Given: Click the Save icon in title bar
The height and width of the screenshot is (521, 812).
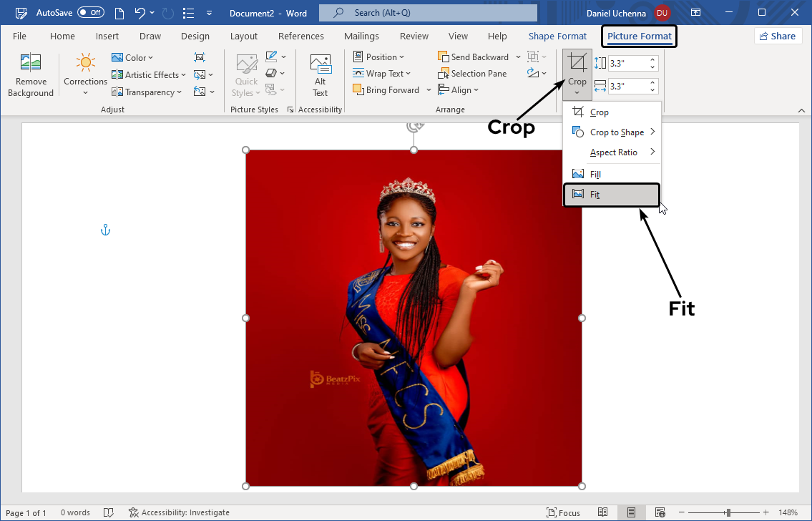Looking at the screenshot, I should 21,13.
